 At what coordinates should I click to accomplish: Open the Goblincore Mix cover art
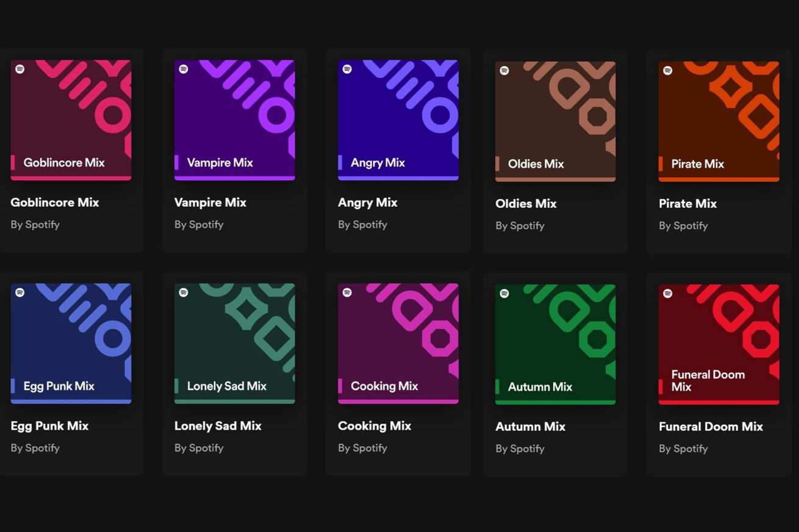pyautogui.click(x=71, y=120)
